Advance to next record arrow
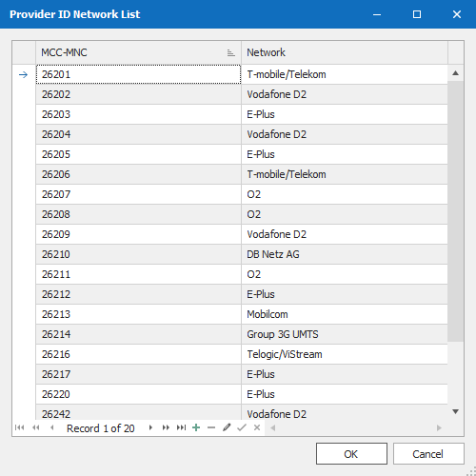 [x=150, y=427]
